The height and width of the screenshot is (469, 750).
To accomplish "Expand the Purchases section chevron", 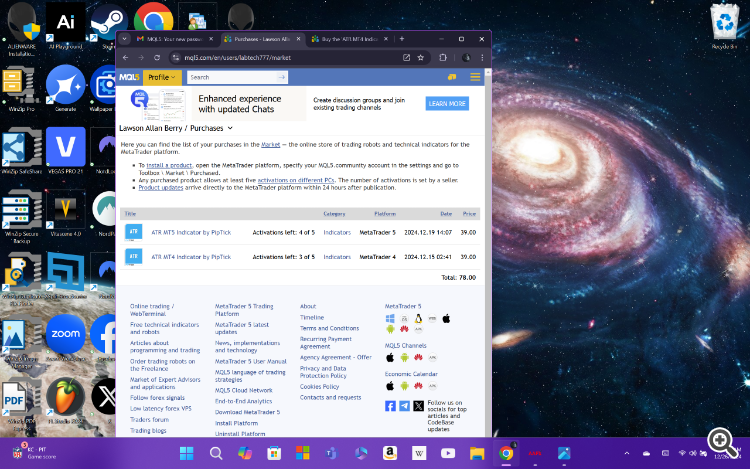I will coord(230,128).
